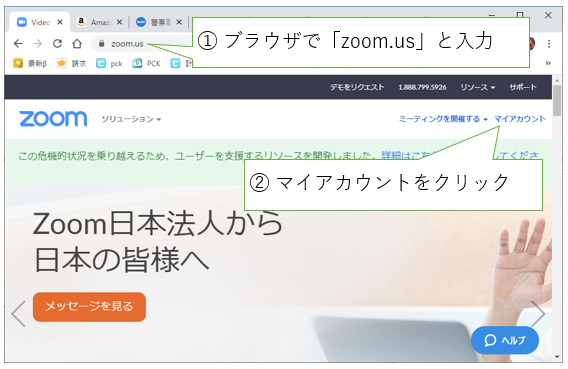
Task: Open the lowercase pck bookmark
Action: pos(109,63)
